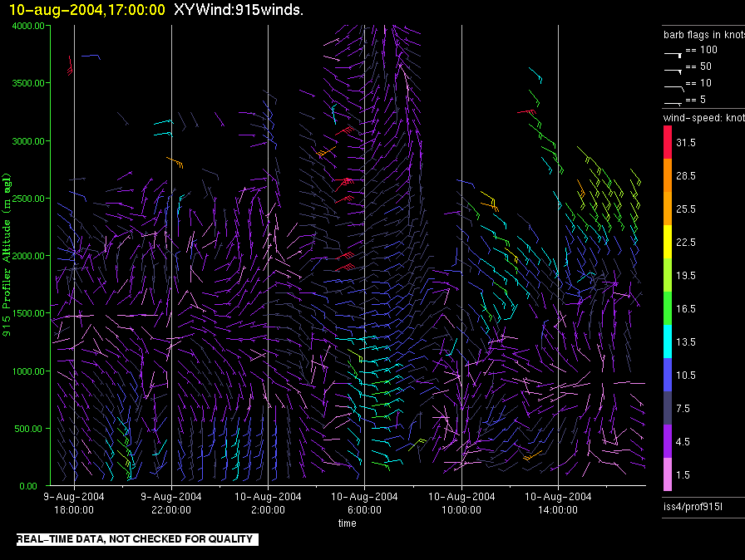Viewport: 745px width, 560px height.
Task: Click the vertical grid line at 14:00:00
Action: (x=558, y=255)
